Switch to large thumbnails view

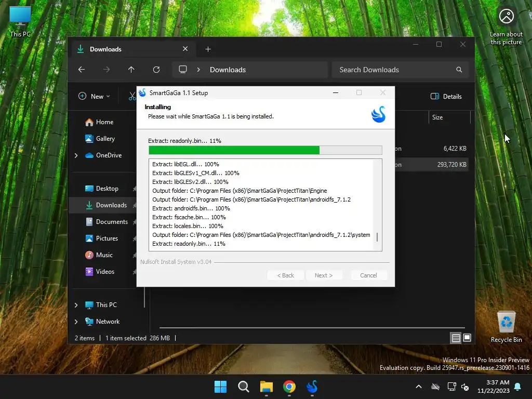467,338
